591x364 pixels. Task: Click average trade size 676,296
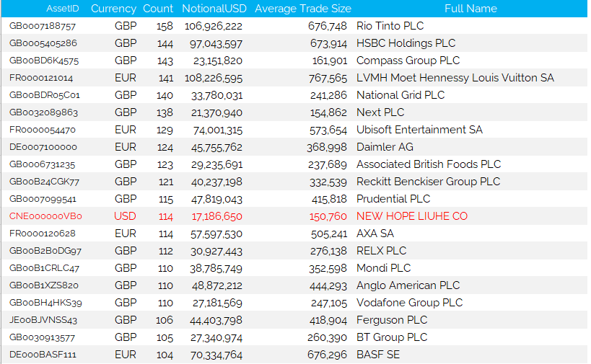pos(327,355)
